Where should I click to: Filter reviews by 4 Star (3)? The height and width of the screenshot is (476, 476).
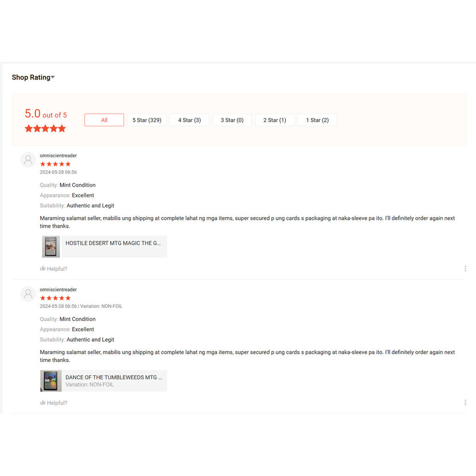click(190, 120)
